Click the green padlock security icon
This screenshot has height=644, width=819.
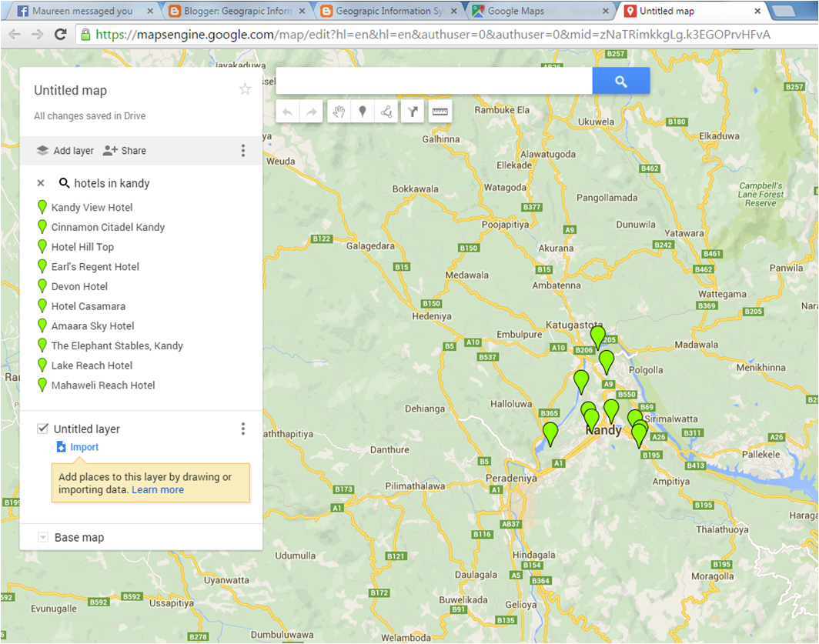tap(85, 35)
